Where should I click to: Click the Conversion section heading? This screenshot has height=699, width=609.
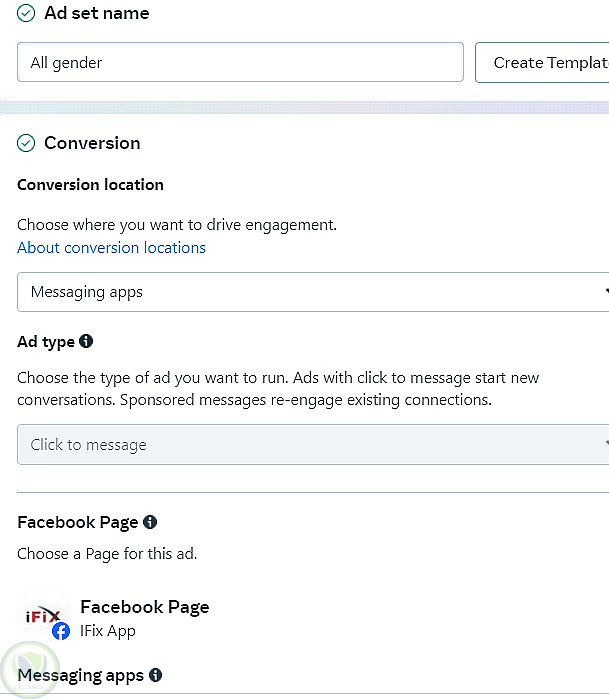click(92, 143)
